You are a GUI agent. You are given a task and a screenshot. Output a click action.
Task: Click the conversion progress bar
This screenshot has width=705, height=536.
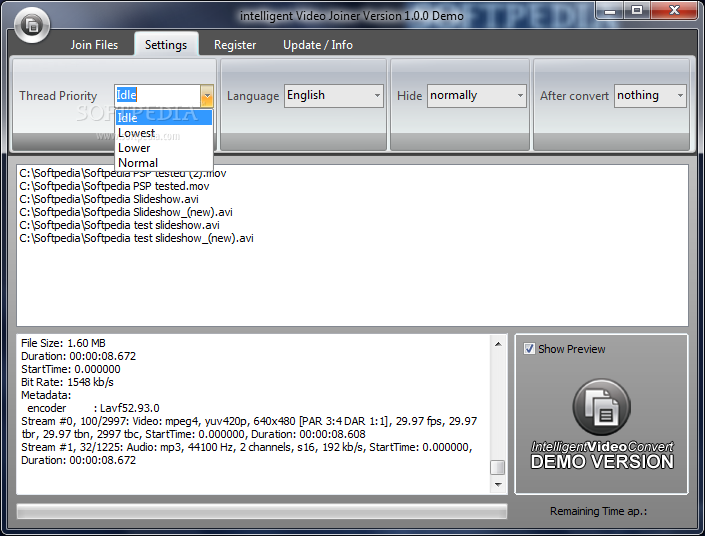point(262,511)
